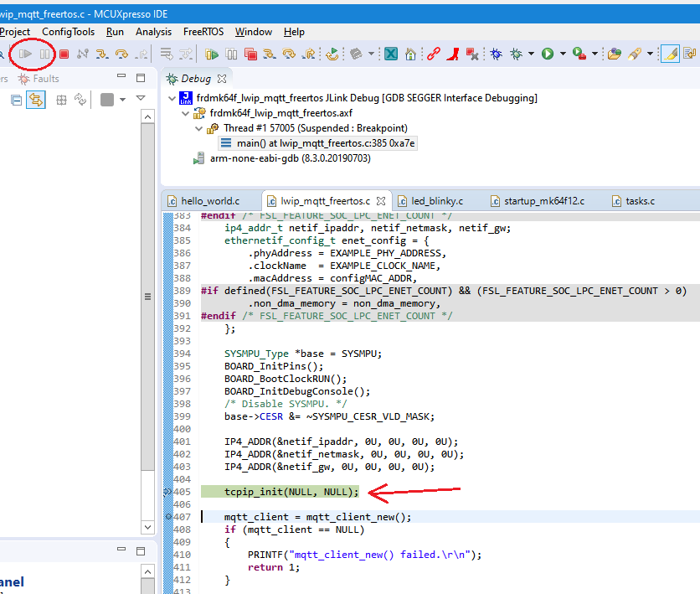
Task: Collapse the frdmk64f_lwip_mqtt_freertos.axf node
Action: [186, 113]
